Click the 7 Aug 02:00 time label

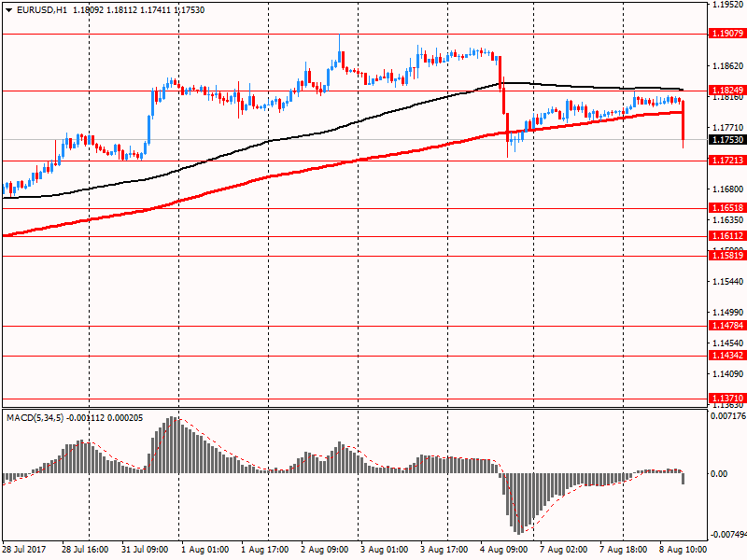(564, 550)
